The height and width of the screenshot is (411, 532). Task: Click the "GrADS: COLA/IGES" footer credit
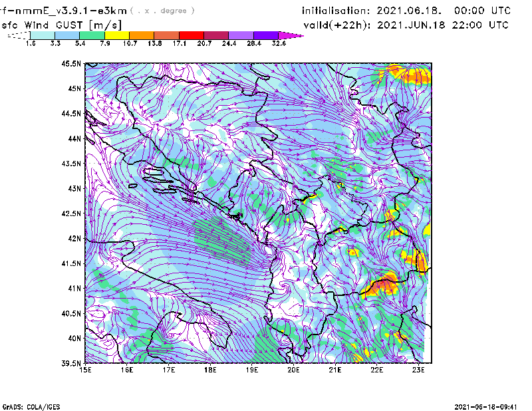coord(31,407)
